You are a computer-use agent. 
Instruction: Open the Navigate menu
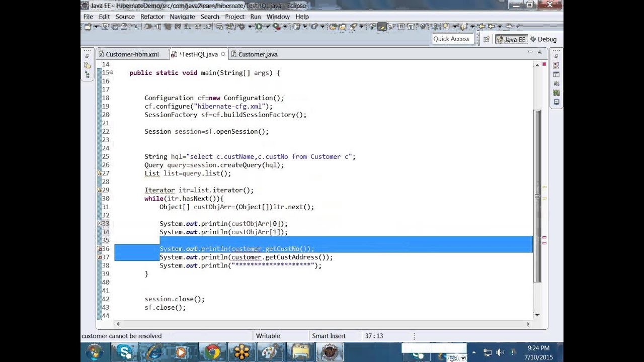[182, 17]
